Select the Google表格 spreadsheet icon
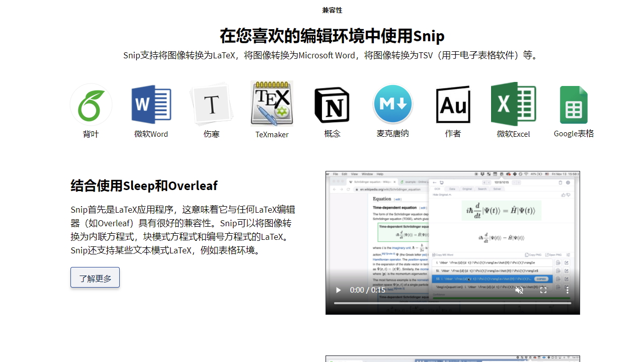 coord(574,104)
